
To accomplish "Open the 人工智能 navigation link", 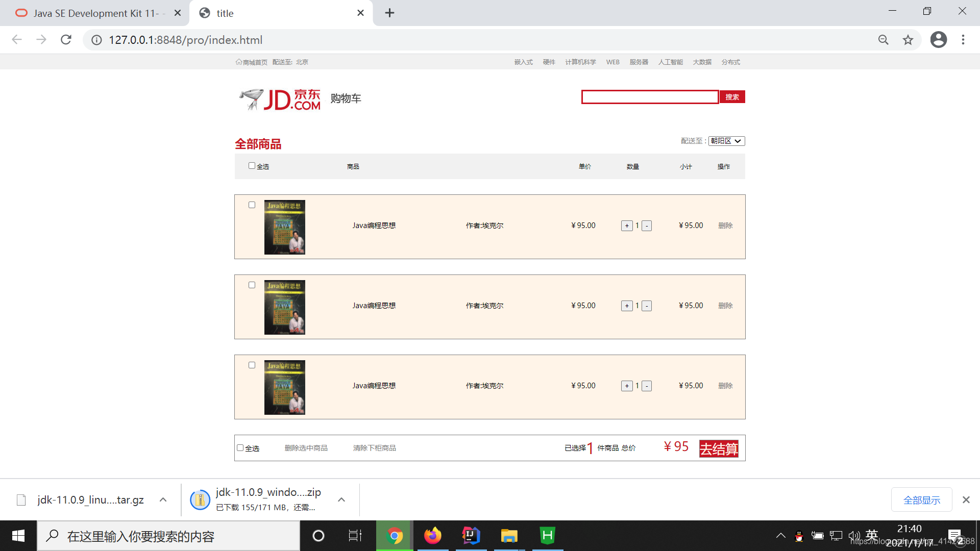I will [x=670, y=62].
